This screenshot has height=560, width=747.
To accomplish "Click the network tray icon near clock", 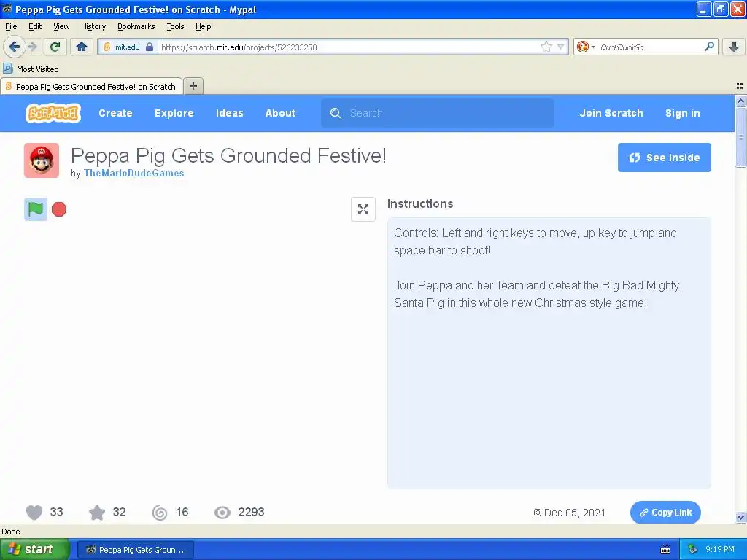I will coord(692,550).
